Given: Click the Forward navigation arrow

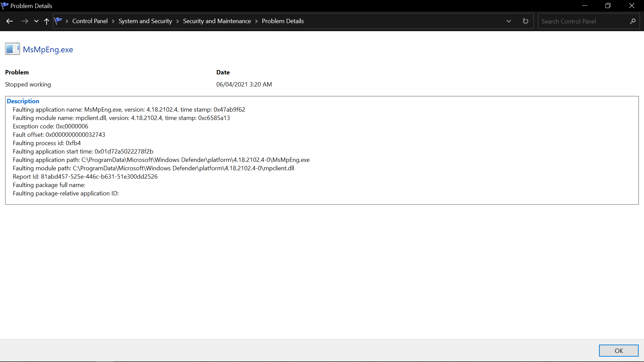Looking at the screenshot, I should [x=25, y=21].
